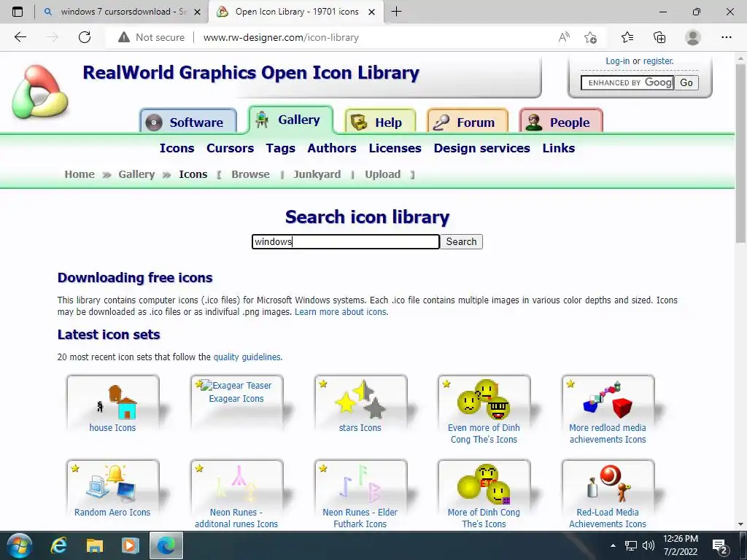This screenshot has height=560, width=747.
Task: Open Action Center notification icon
Action: point(720,546)
